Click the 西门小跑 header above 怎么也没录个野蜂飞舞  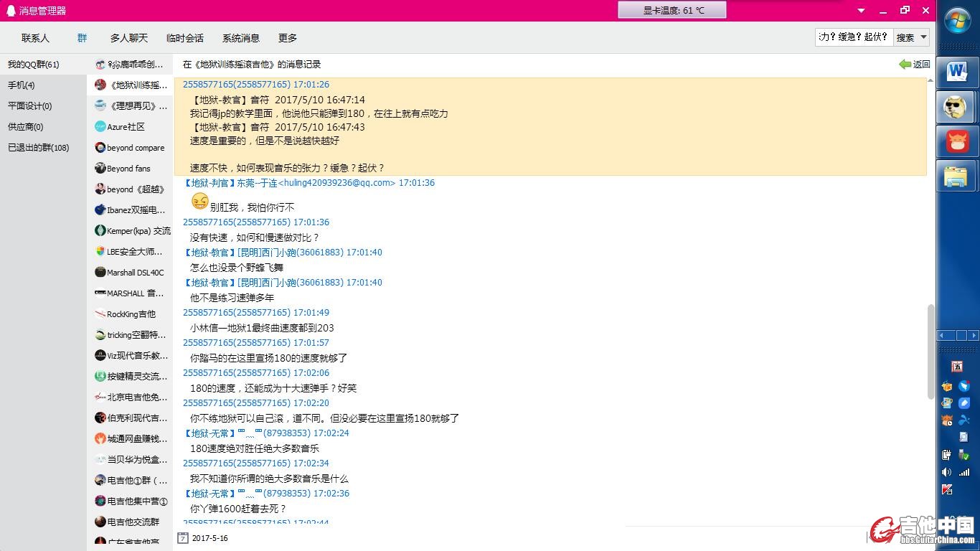tap(283, 253)
